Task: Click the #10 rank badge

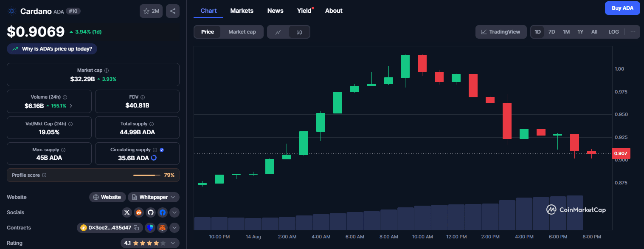Action: [73, 11]
